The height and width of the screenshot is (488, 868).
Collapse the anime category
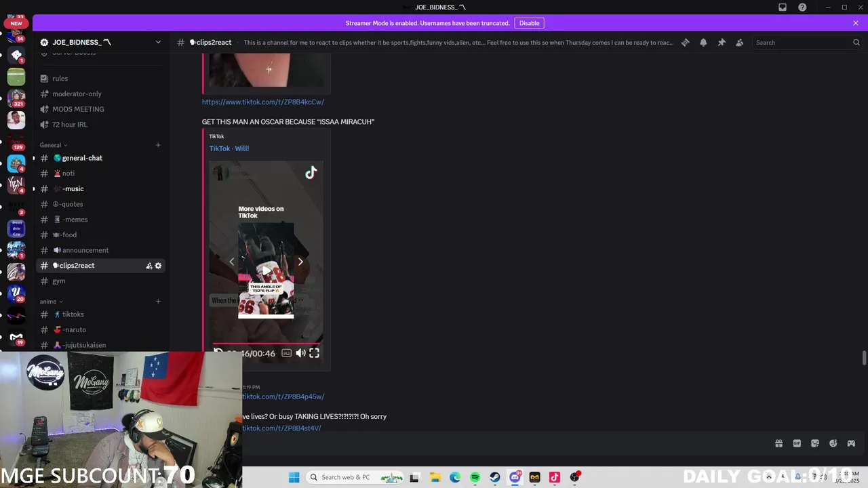51,302
